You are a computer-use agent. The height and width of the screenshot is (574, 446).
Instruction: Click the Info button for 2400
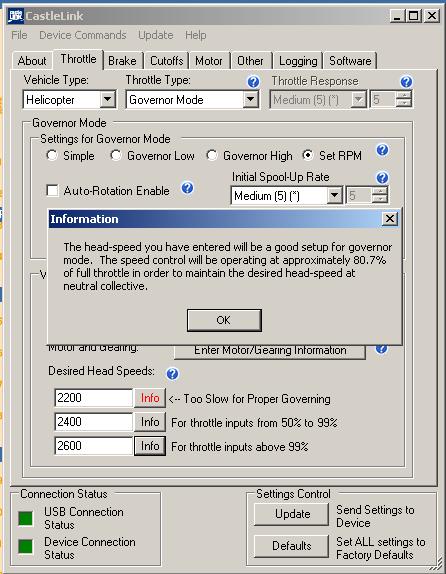[150, 422]
